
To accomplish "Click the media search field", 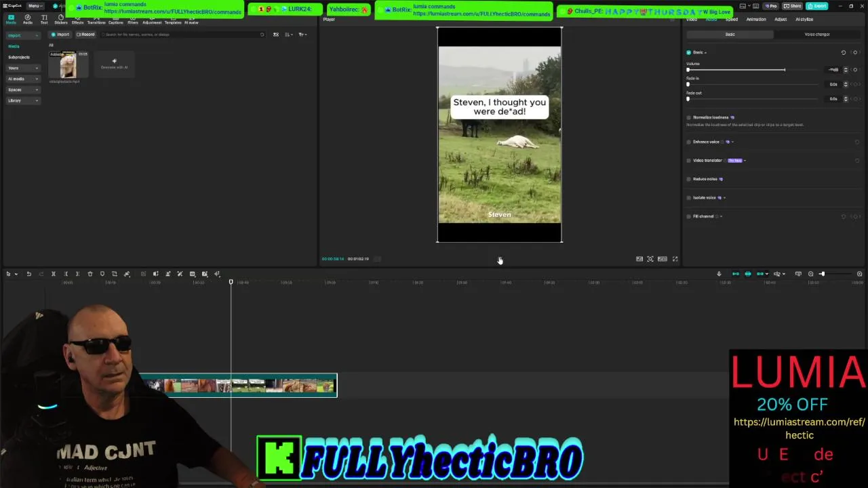I will (x=183, y=35).
